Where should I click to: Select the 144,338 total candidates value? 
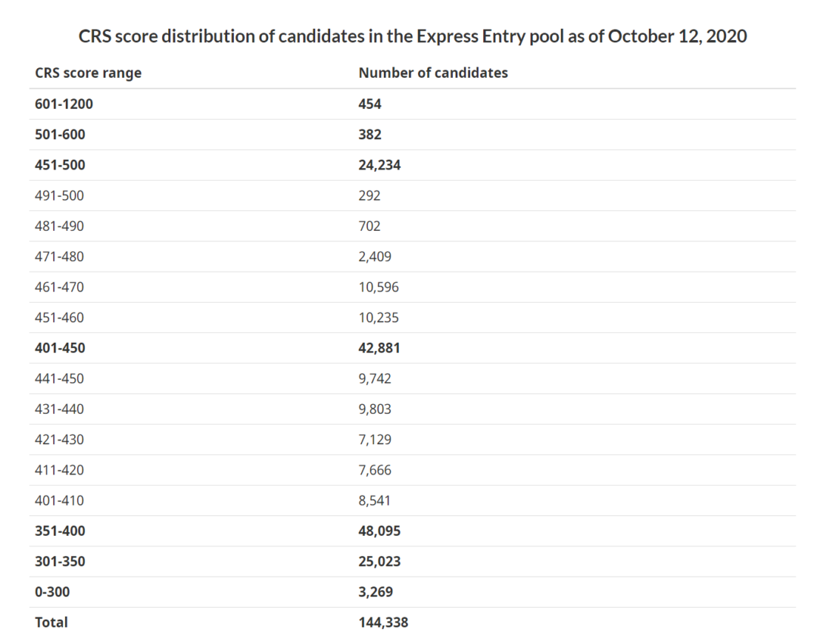(383, 623)
